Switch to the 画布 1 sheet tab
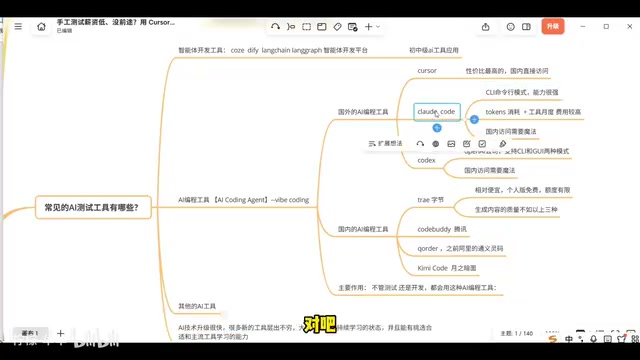 [x=30, y=333]
